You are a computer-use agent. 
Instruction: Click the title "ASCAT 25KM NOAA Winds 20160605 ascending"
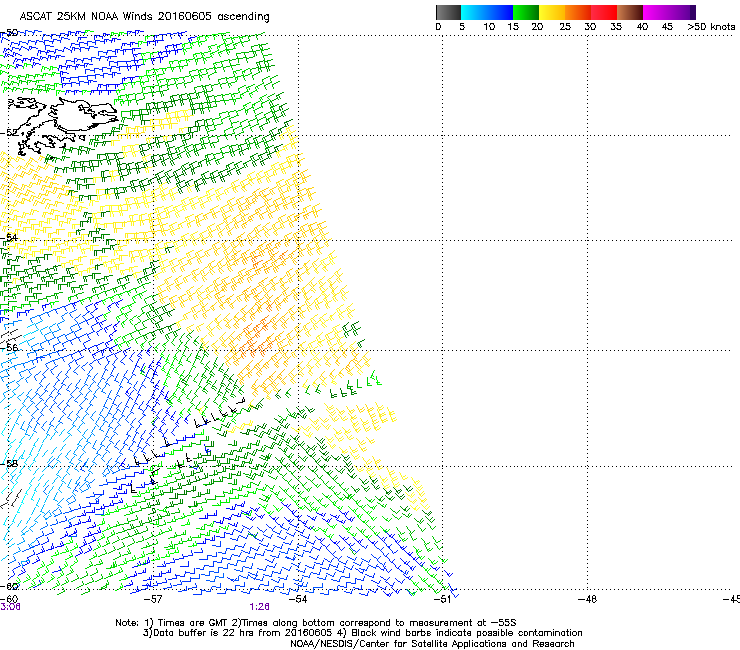144,17
